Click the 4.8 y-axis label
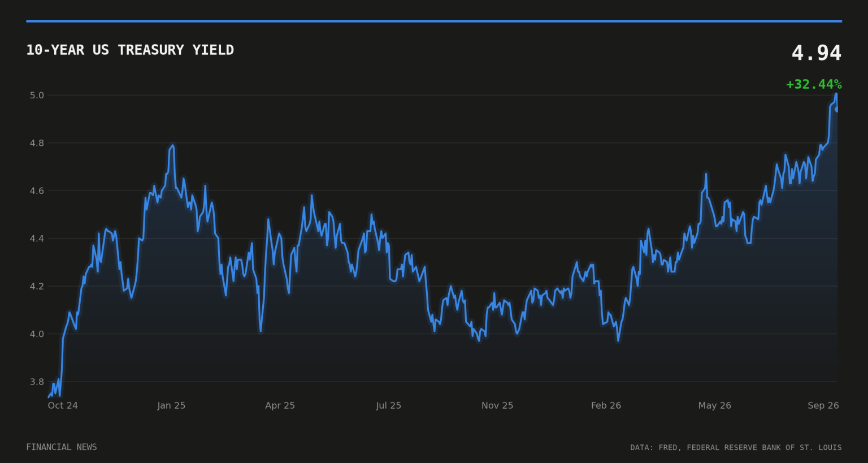Screen dimensions: 868x463 [x=37, y=143]
